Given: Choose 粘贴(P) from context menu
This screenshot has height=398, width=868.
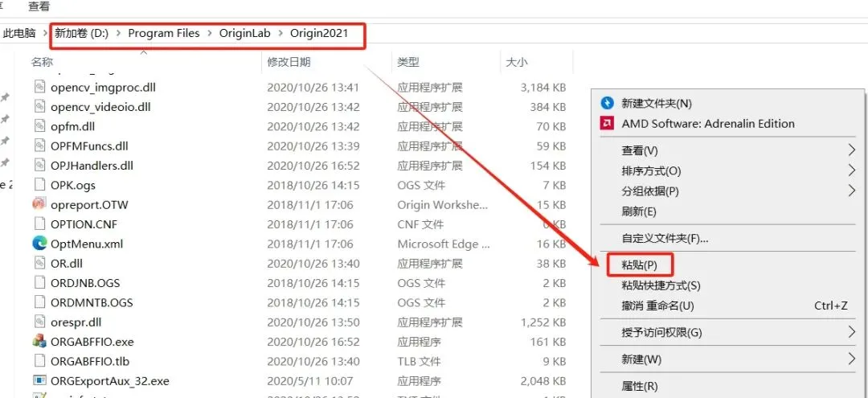Looking at the screenshot, I should click(640, 265).
